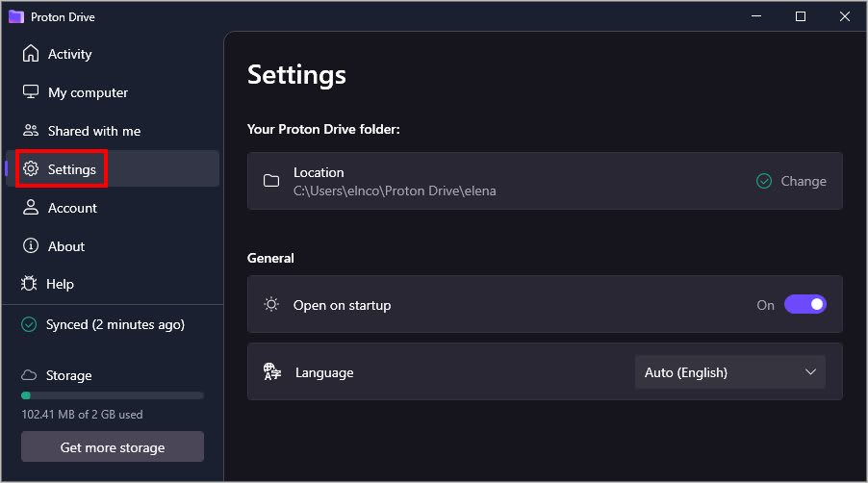Click the Location folder icon
868x483 pixels.
point(271,180)
